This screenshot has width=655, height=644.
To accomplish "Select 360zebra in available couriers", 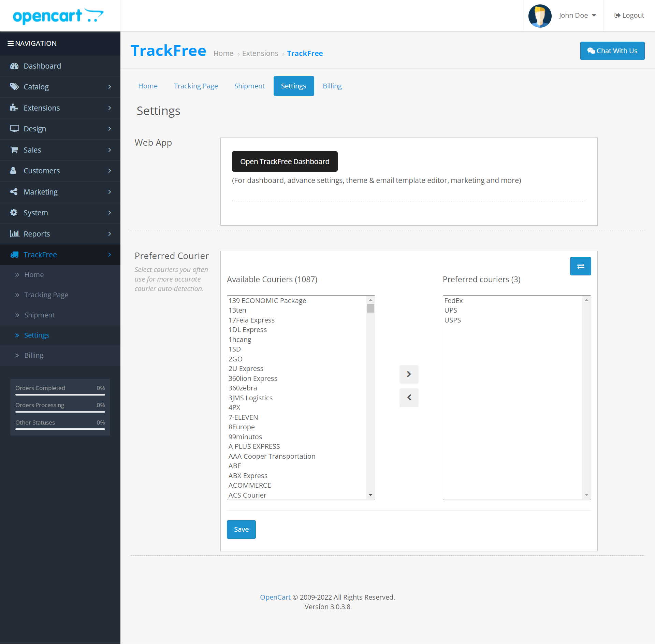I will (297, 388).
